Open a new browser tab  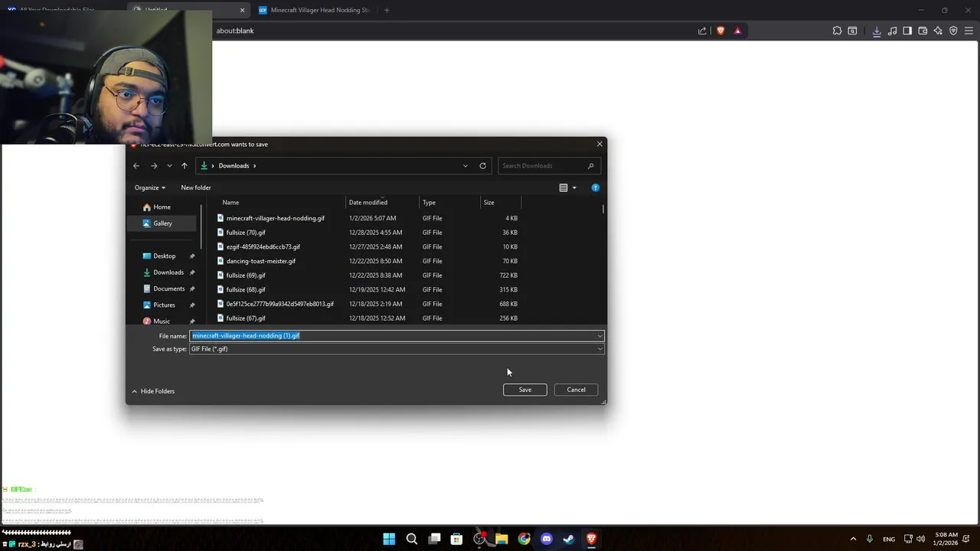click(x=387, y=10)
